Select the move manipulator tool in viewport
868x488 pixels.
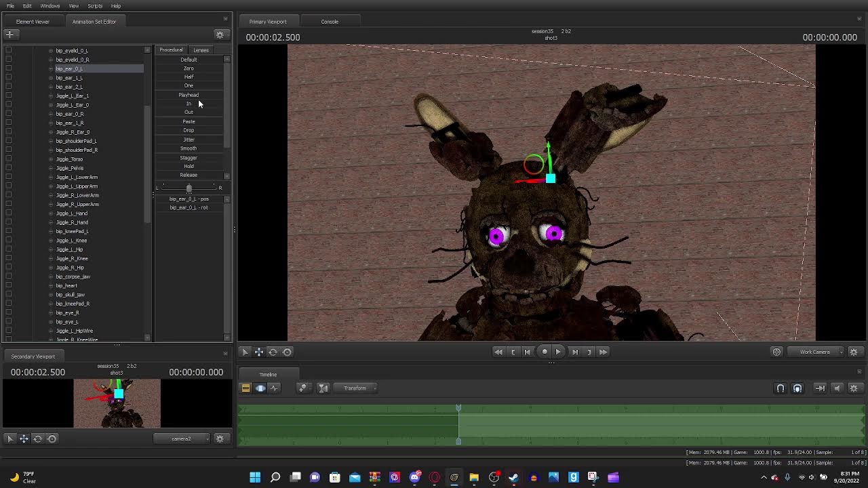pos(259,352)
